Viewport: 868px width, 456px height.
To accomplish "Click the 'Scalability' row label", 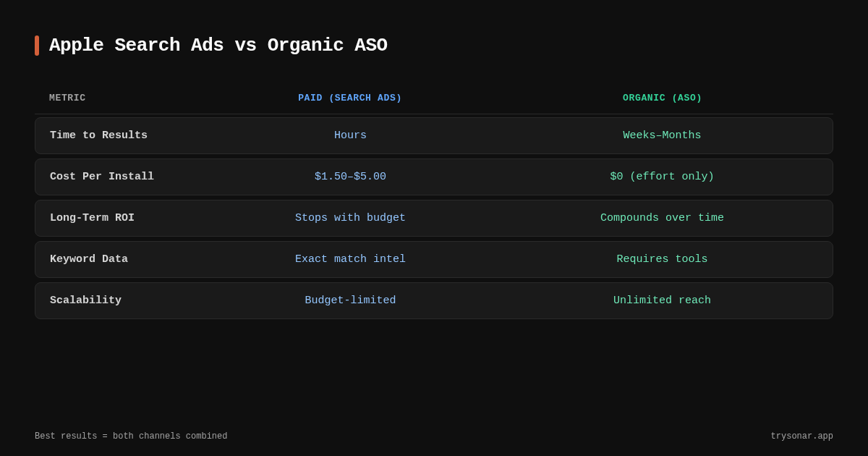I will tap(85, 300).
